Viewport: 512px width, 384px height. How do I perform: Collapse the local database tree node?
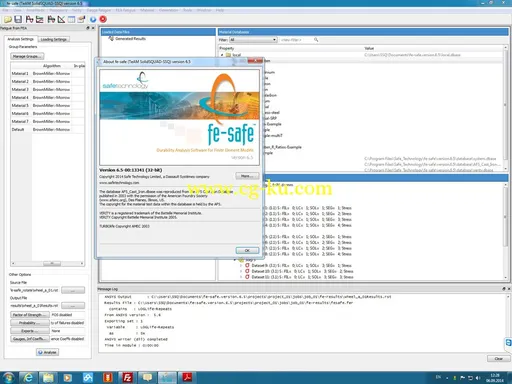222,55
